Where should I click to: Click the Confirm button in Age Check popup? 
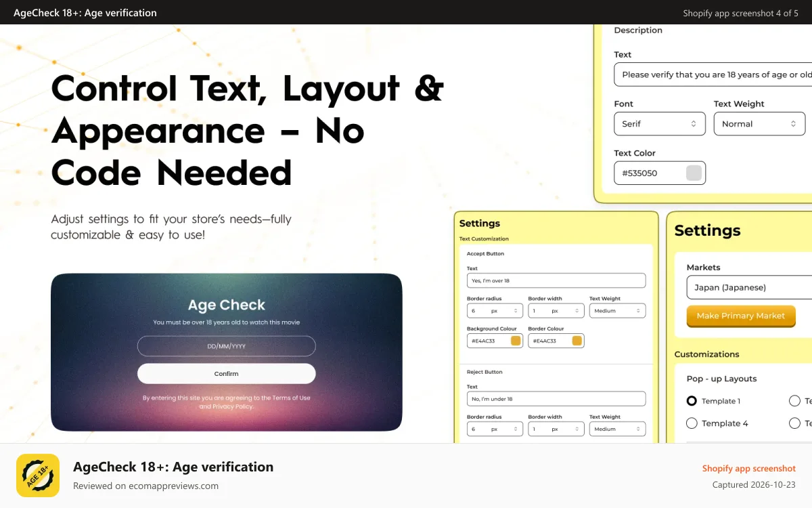pos(227,374)
